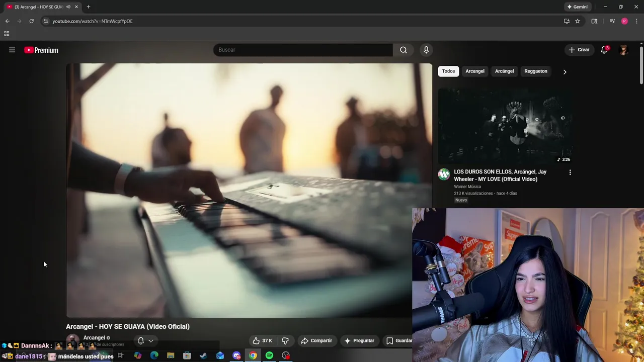This screenshot has width=644, height=362.
Task: Like the video with 37 K
Action: tap(262, 341)
